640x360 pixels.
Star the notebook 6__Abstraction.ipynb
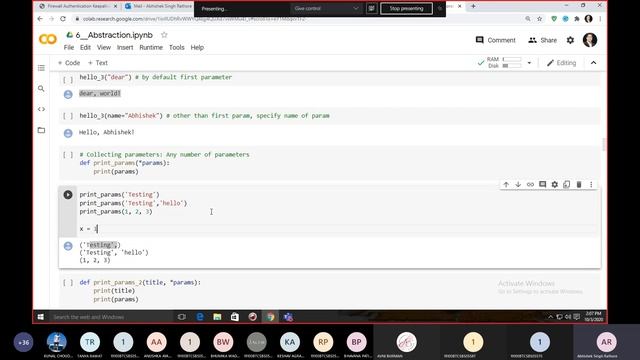tap(164, 35)
